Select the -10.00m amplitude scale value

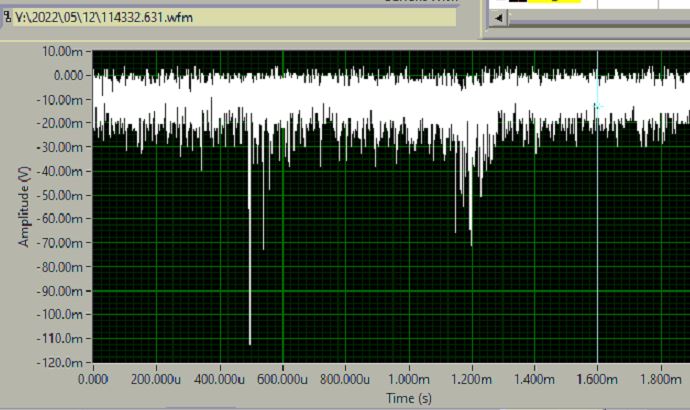pos(60,100)
